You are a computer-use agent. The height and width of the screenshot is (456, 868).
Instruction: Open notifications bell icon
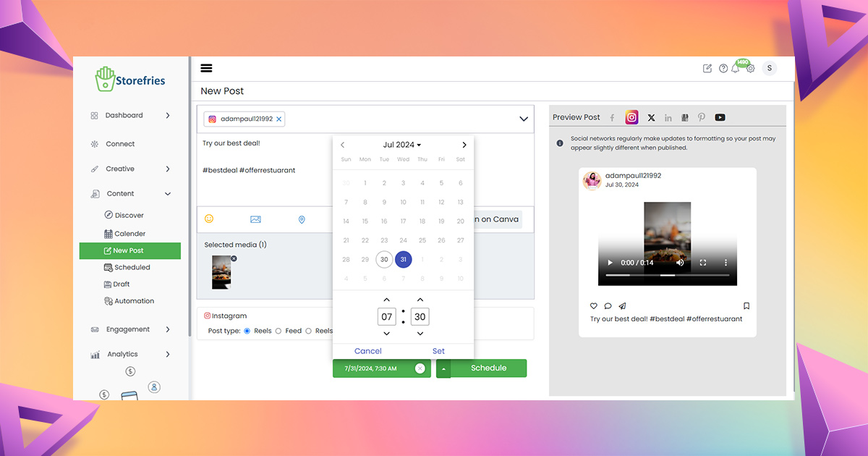736,68
